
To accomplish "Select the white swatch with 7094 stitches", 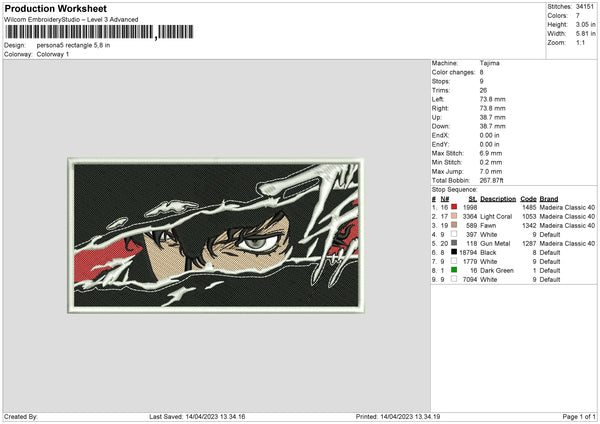I will click(454, 279).
